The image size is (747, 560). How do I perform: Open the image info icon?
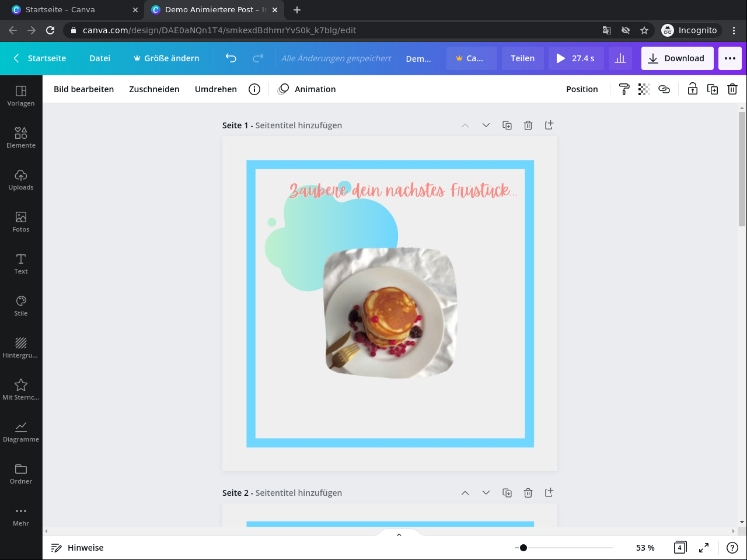(x=254, y=89)
